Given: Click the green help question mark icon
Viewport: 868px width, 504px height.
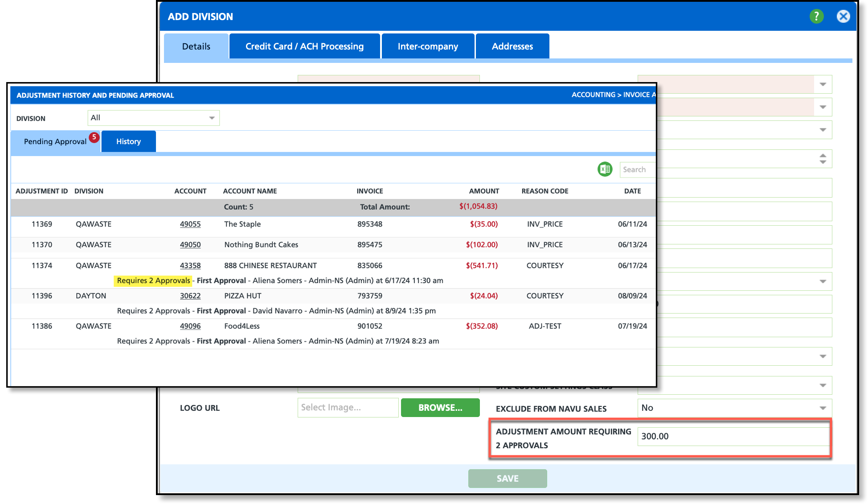Looking at the screenshot, I should tap(816, 17).
